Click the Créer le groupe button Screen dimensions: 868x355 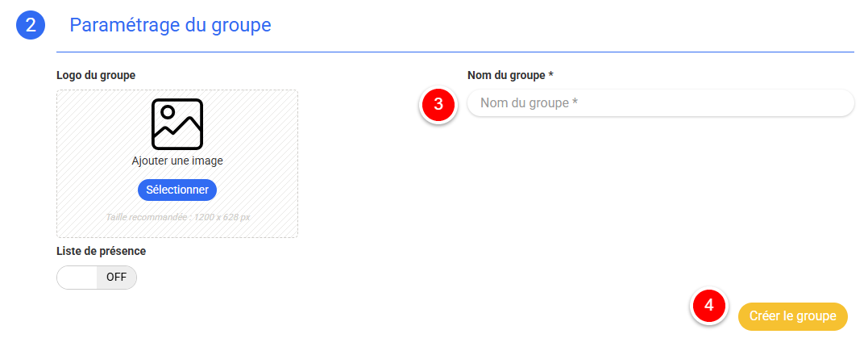792,316
